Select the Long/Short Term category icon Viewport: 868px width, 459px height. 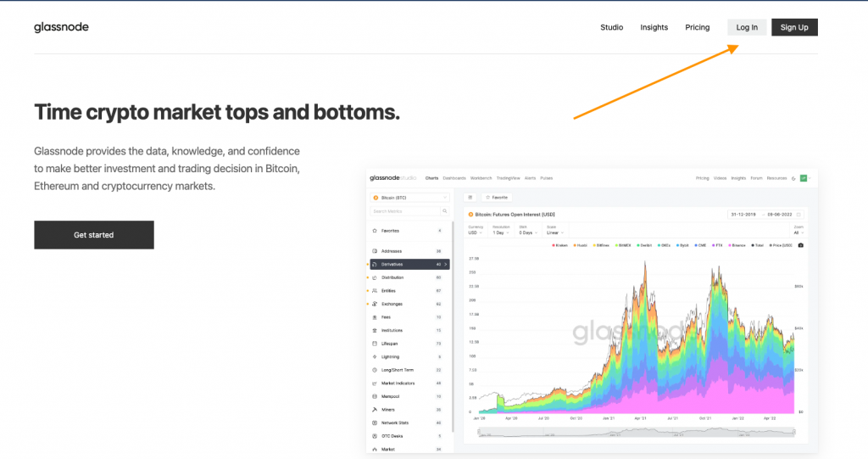coord(375,370)
